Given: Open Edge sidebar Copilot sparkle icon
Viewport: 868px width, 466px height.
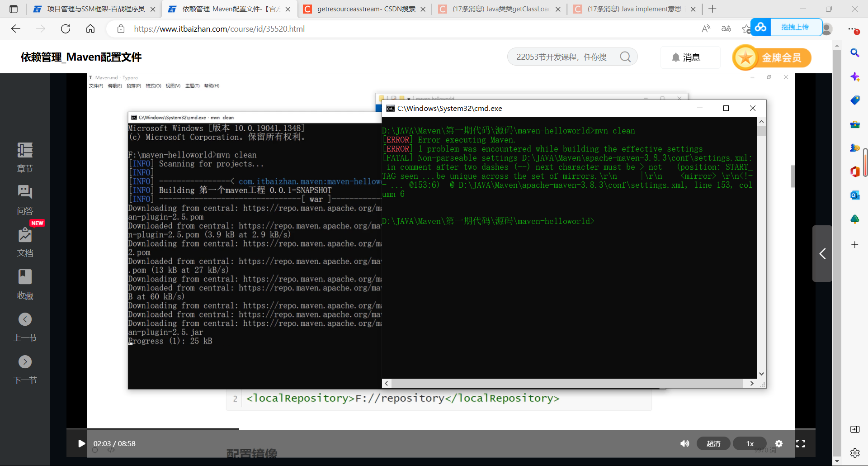Looking at the screenshot, I should pyautogui.click(x=854, y=76).
